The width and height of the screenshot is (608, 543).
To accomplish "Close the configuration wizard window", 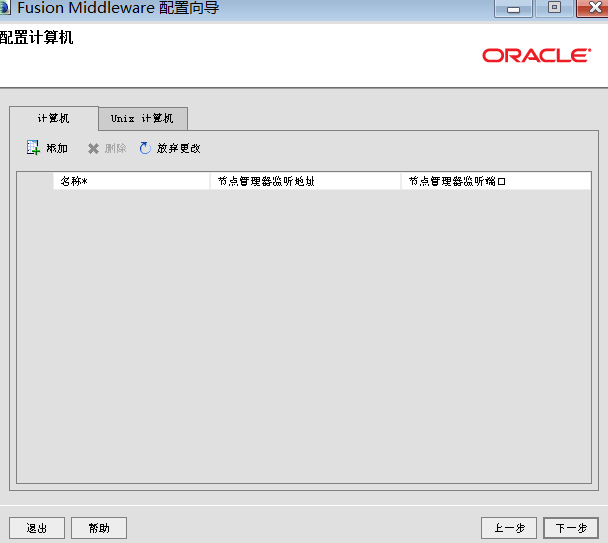I will click(593, 8).
